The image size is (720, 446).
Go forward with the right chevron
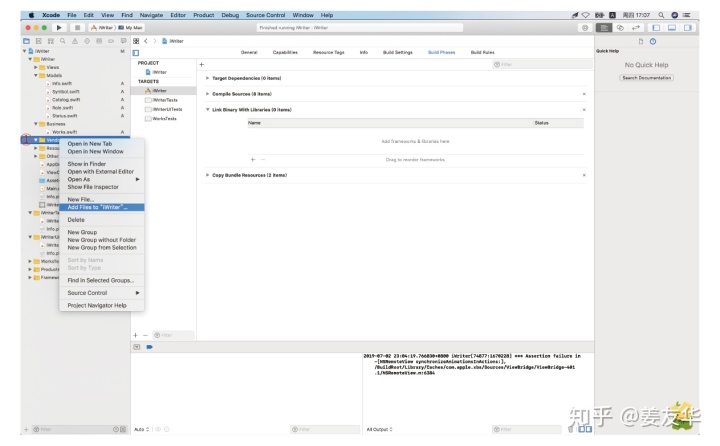(x=155, y=41)
